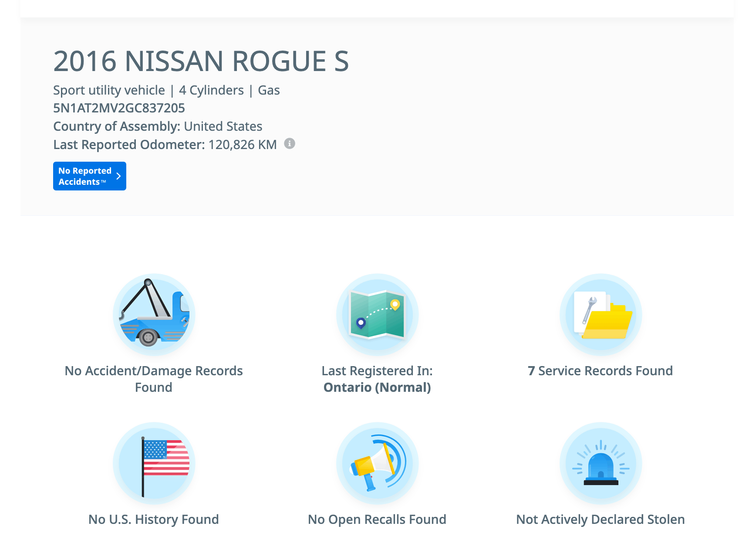Click the blue siren stolen-status icon

click(601, 463)
